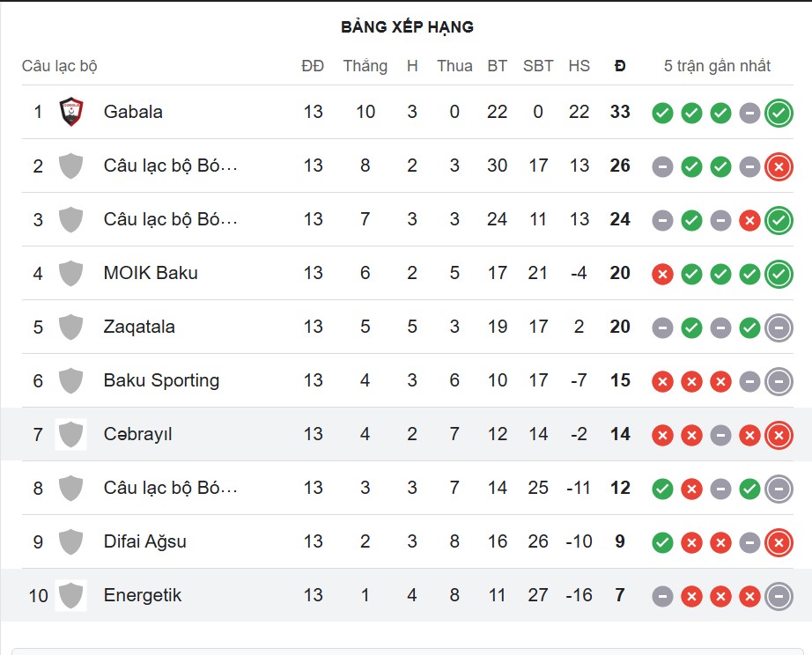Image resolution: width=812 pixels, height=655 pixels.
Task: Click the Câu lạc bộ column header
Action: (x=59, y=66)
